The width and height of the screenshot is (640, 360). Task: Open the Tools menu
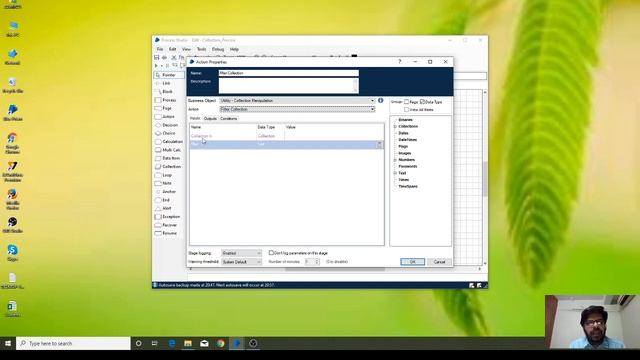(201, 49)
